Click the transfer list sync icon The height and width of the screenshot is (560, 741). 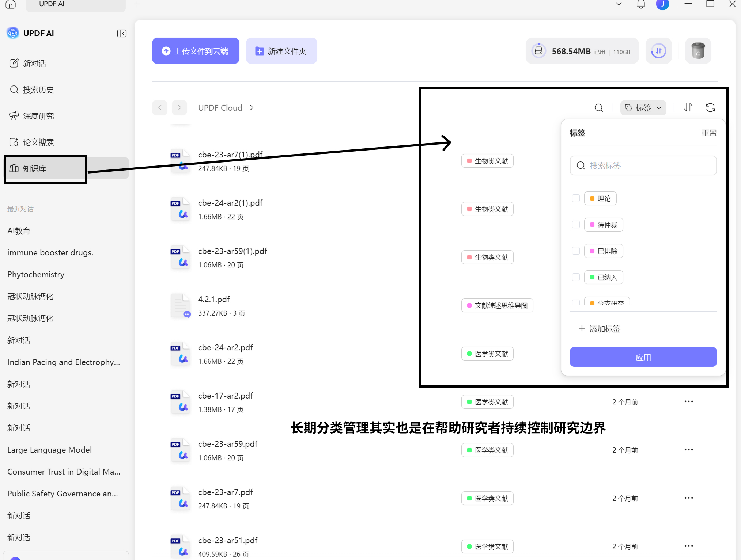(x=658, y=51)
